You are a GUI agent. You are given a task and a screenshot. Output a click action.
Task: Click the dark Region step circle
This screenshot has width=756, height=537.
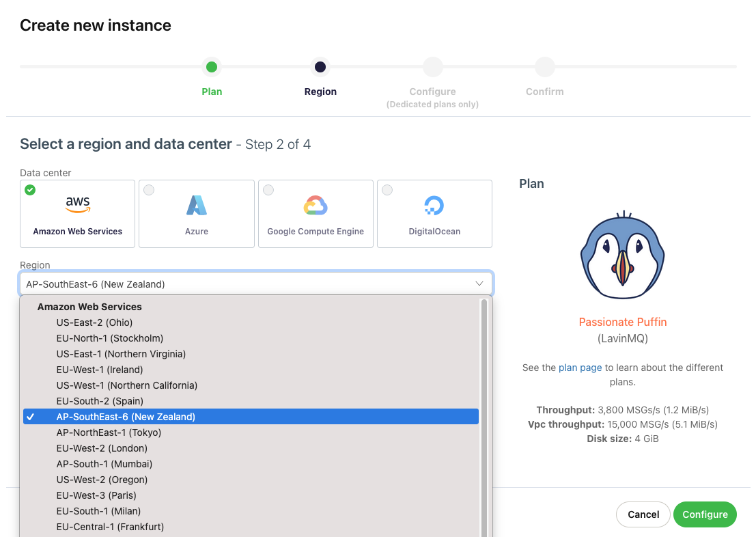[x=320, y=67]
